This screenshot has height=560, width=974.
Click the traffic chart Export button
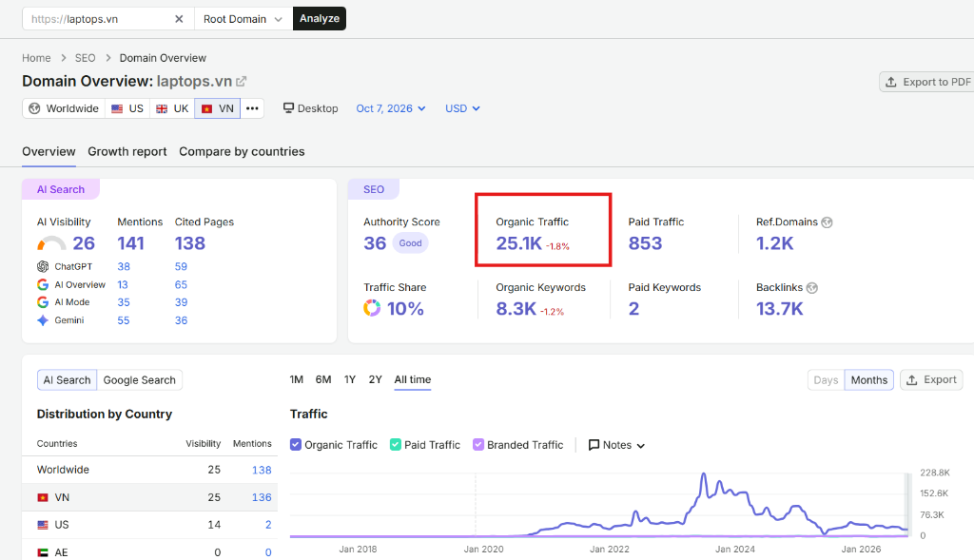(931, 380)
